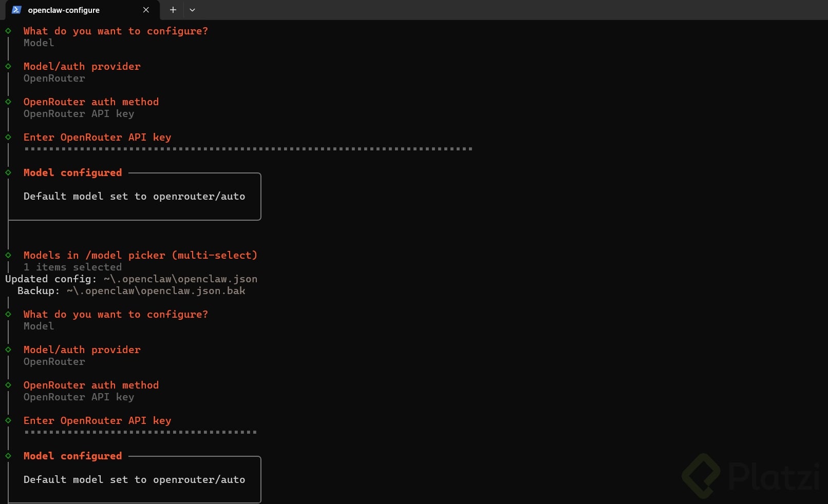Click the first 'OpenRouter API key' answer text
828x504 pixels.
coord(79,114)
